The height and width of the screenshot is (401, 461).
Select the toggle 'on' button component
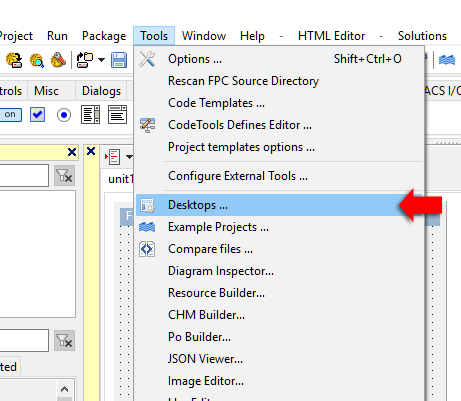[10, 115]
